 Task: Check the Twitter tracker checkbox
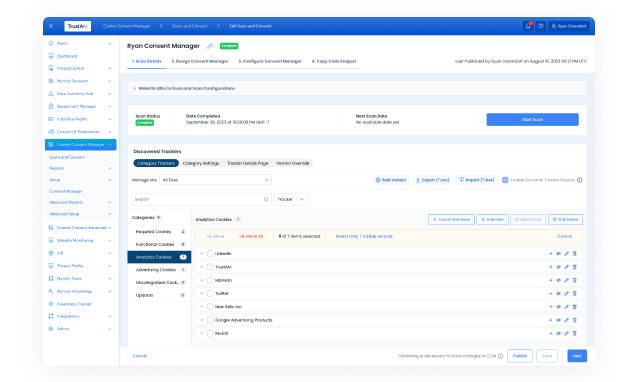coord(210,294)
